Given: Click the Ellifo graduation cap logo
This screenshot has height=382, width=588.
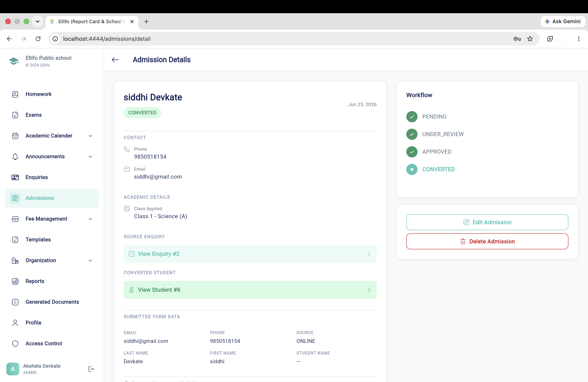Looking at the screenshot, I should coord(14,61).
